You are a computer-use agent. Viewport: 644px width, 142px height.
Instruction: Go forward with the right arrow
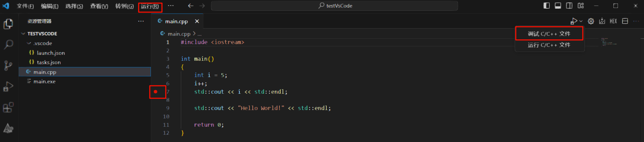click(202, 6)
